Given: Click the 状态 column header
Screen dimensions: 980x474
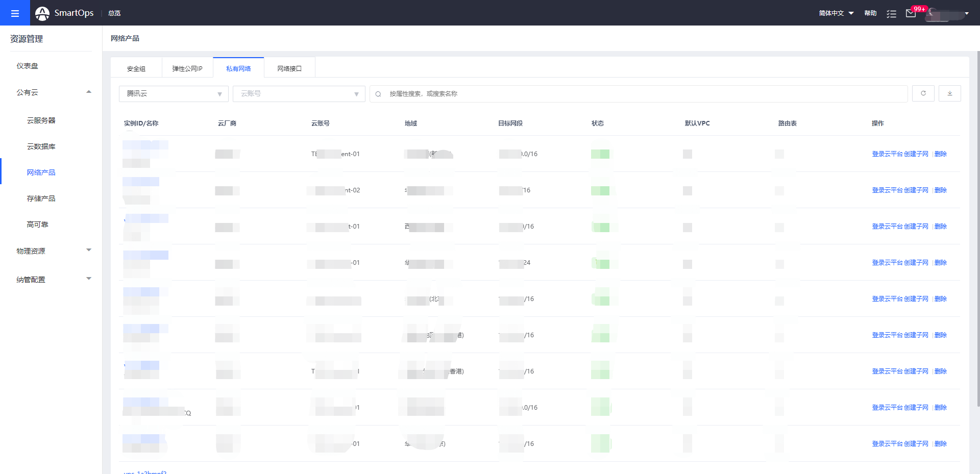Looking at the screenshot, I should (597, 123).
